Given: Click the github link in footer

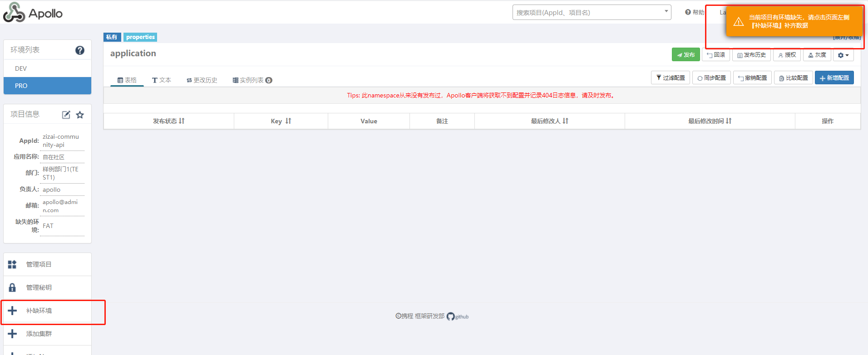Looking at the screenshot, I should coord(458,316).
